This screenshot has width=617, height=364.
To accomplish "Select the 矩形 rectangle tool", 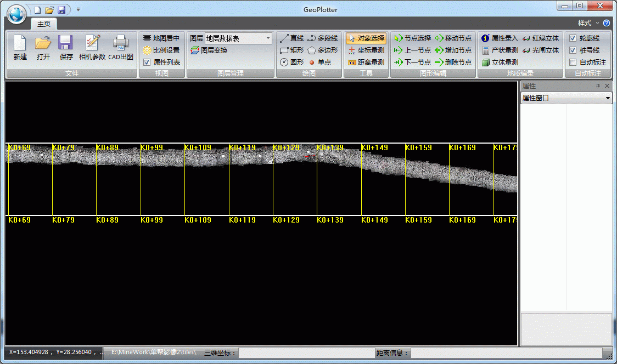I will [291, 50].
